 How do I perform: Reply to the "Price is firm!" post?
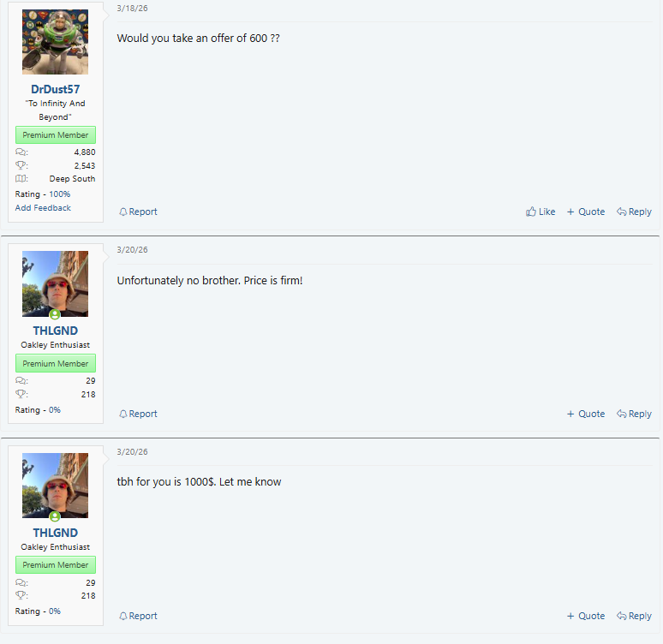pos(634,414)
